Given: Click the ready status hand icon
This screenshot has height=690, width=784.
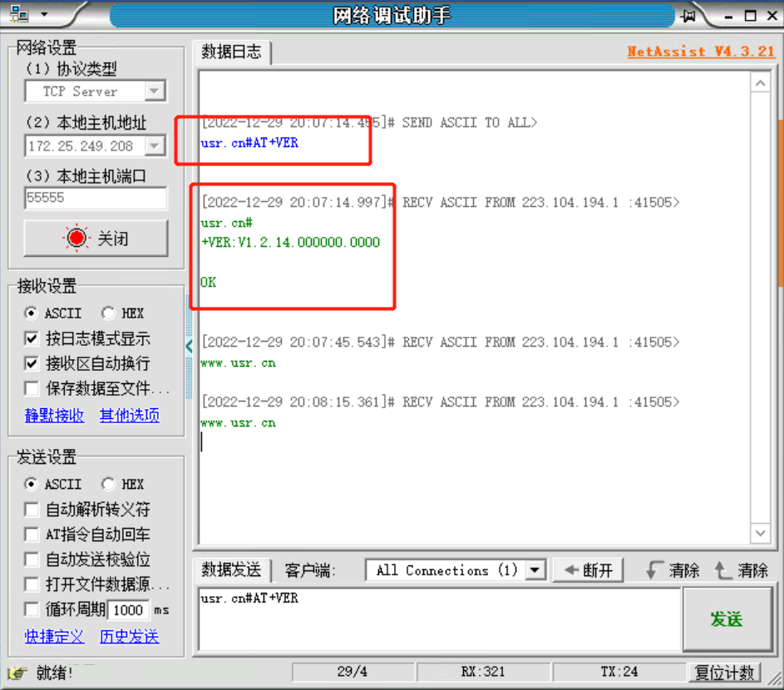Looking at the screenshot, I should click(x=17, y=673).
